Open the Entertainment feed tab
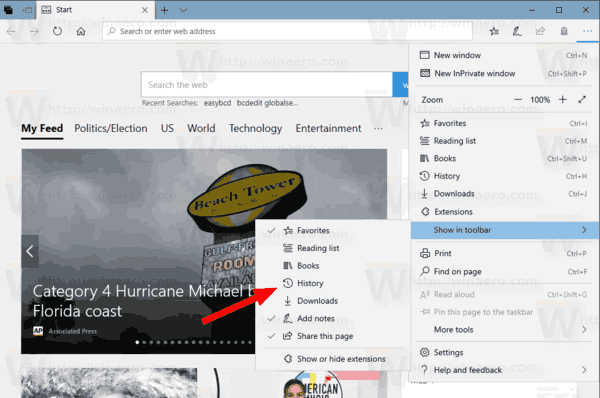600x398 pixels. [328, 128]
